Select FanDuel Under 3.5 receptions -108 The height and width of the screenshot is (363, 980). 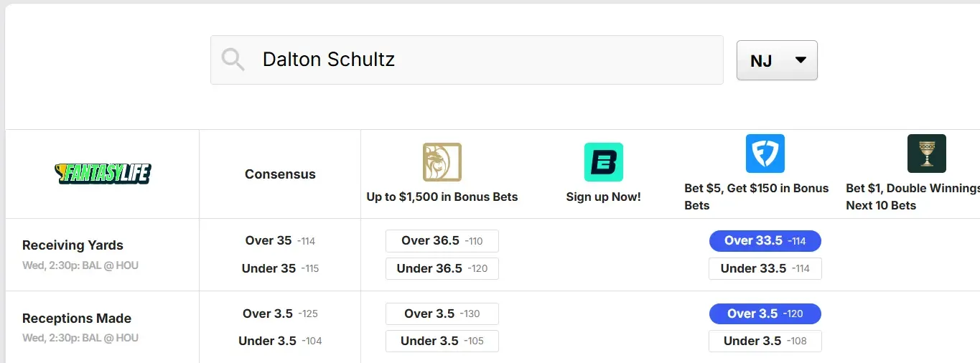[765, 341]
